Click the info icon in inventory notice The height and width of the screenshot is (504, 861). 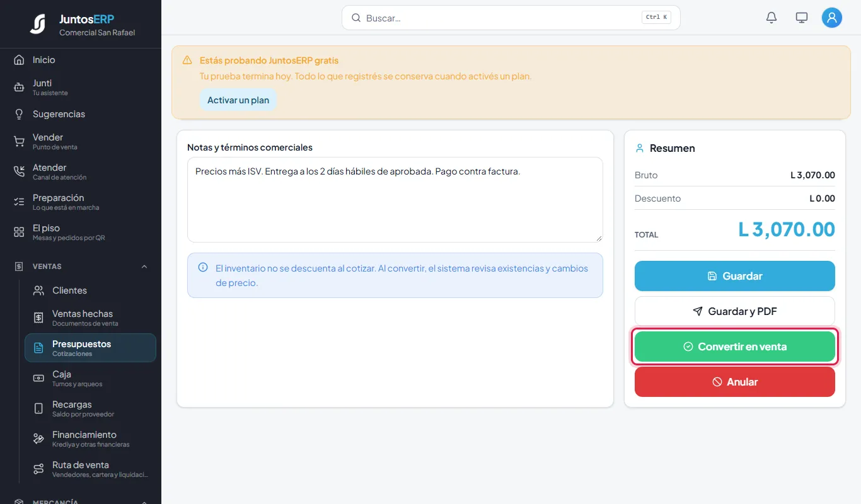pyautogui.click(x=203, y=267)
